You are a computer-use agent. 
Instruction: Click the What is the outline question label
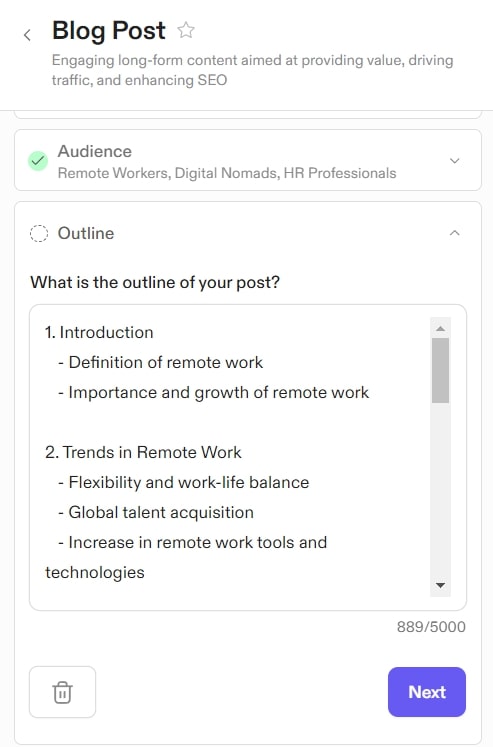pos(155,282)
